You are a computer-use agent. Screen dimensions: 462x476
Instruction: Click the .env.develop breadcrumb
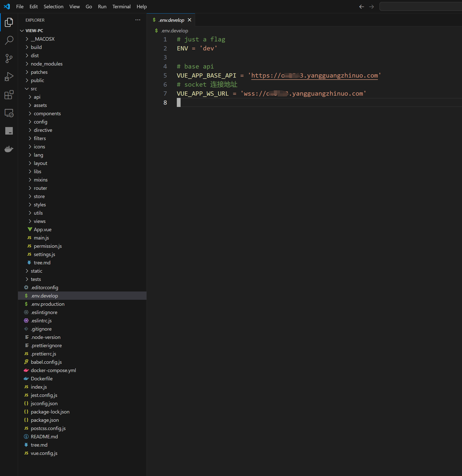tap(174, 31)
